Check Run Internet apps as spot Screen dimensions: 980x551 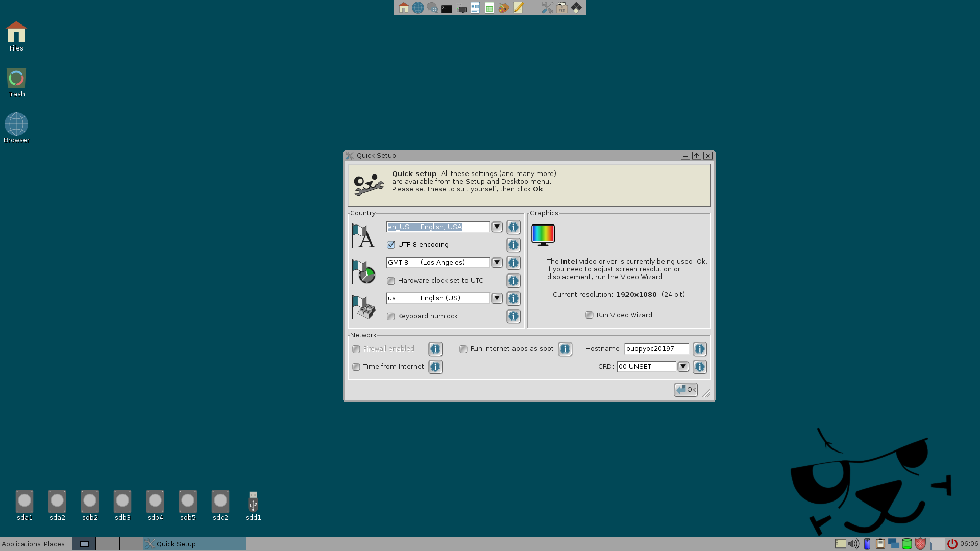463,349
